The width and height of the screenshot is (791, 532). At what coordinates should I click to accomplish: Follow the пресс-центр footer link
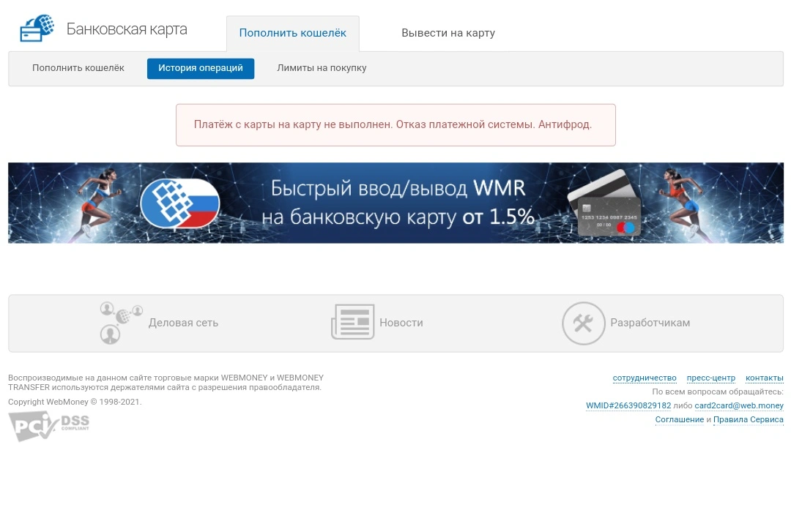click(710, 378)
